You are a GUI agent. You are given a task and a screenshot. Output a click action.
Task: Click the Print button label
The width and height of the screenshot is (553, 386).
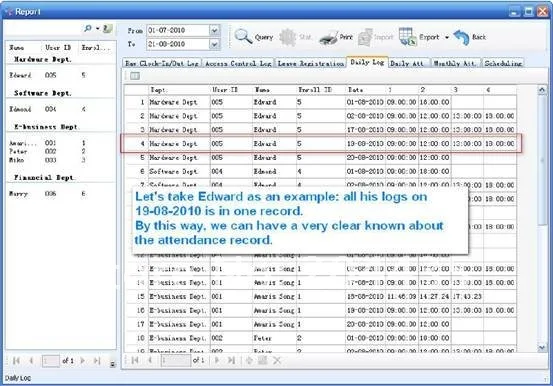346,37
